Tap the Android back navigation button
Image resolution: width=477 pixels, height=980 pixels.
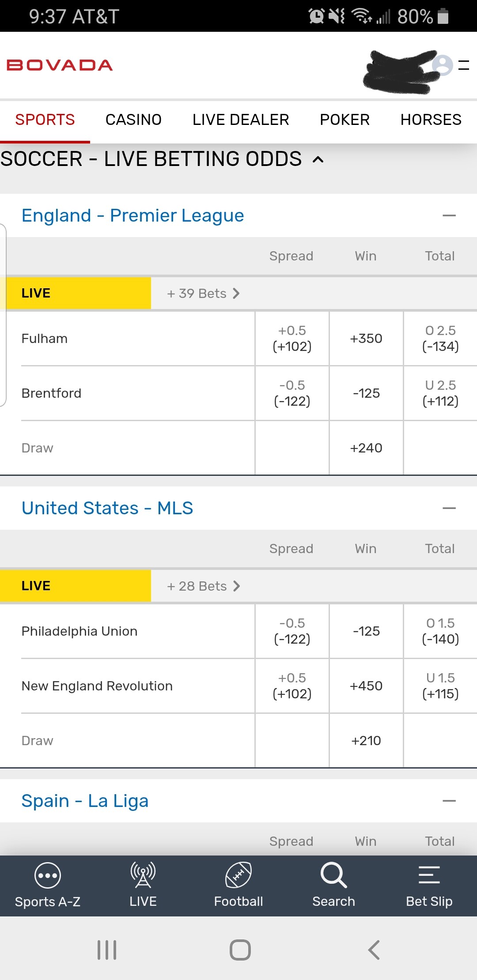374,950
